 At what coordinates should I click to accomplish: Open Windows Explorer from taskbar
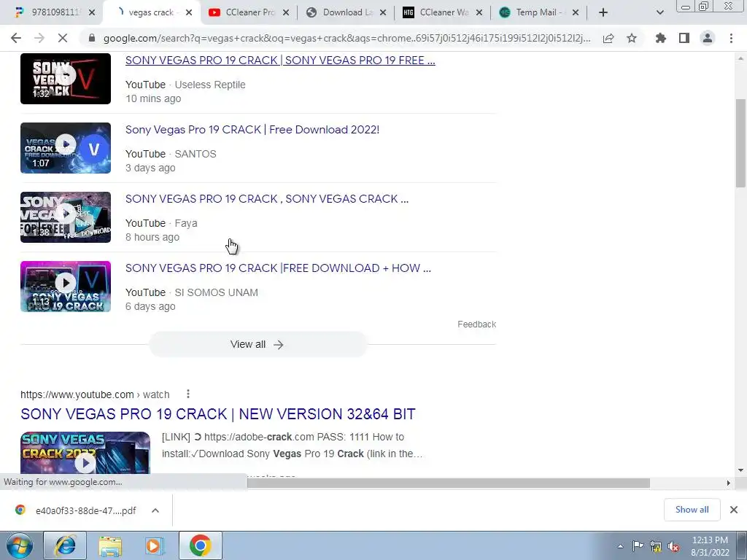tap(110, 545)
